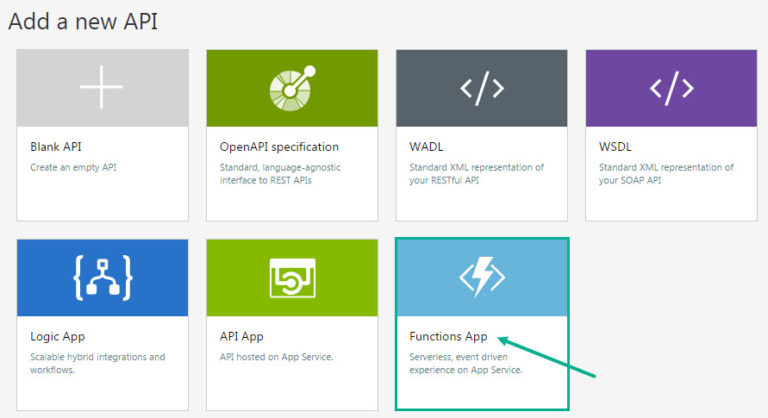Viewport: 768px width, 418px height.
Task: Select the WSDL title label
Action: point(615,147)
